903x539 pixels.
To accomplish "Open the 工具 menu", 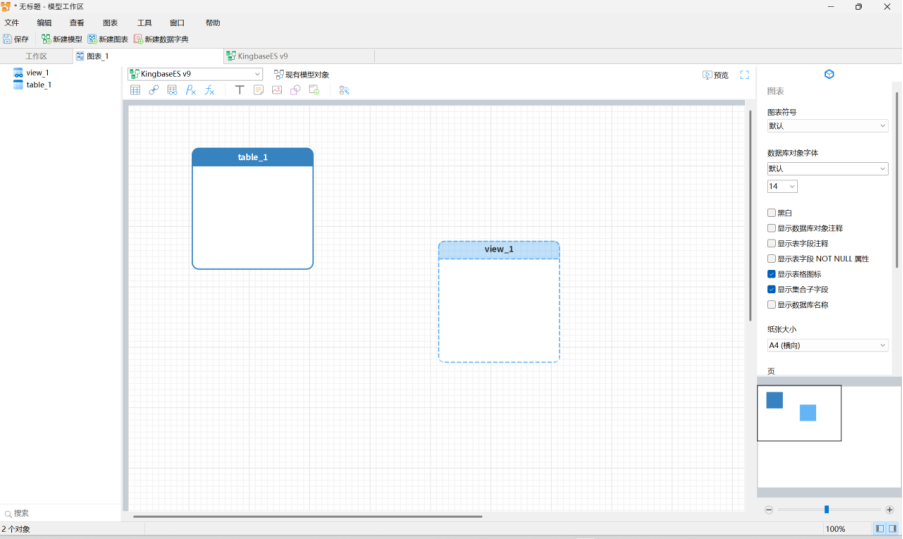I will 144,22.
